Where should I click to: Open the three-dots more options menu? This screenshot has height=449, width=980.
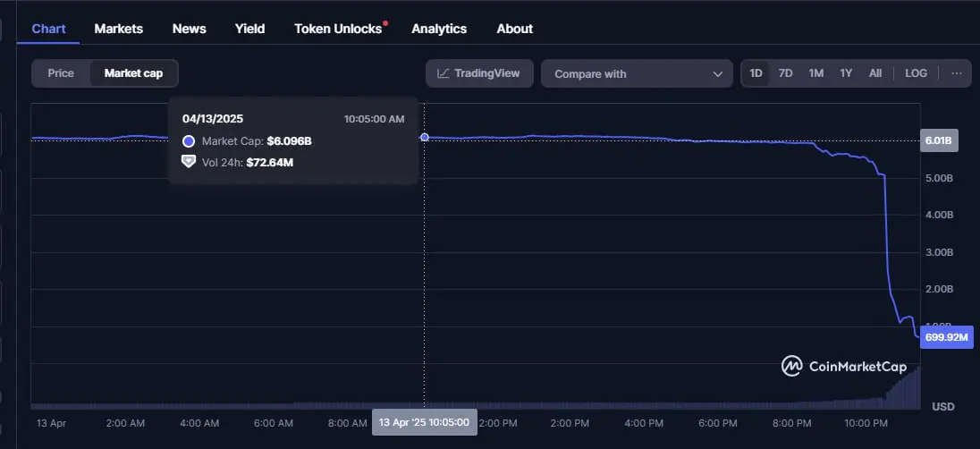coord(956,73)
